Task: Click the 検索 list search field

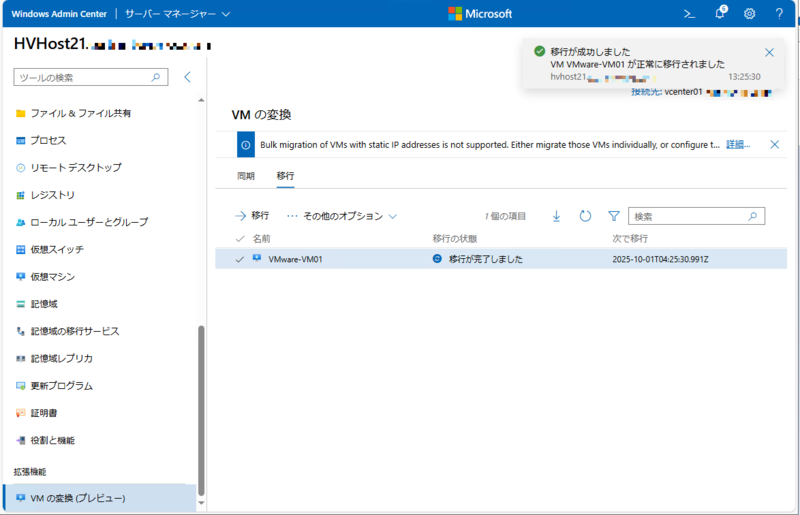Action: pos(696,216)
